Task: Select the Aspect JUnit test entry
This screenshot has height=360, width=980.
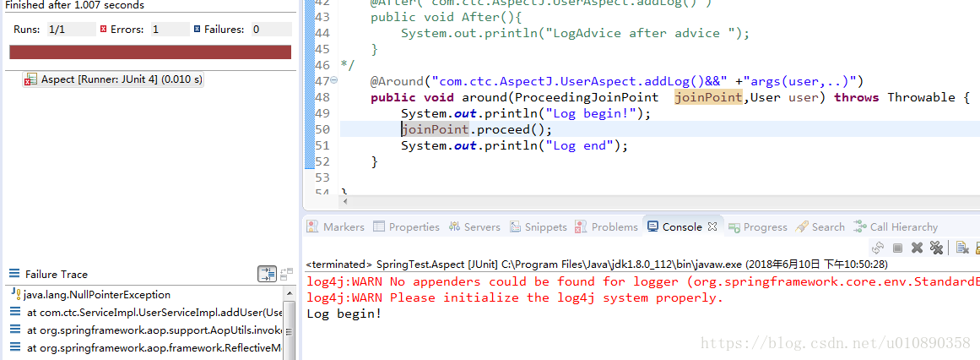Action: click(113, 79)
